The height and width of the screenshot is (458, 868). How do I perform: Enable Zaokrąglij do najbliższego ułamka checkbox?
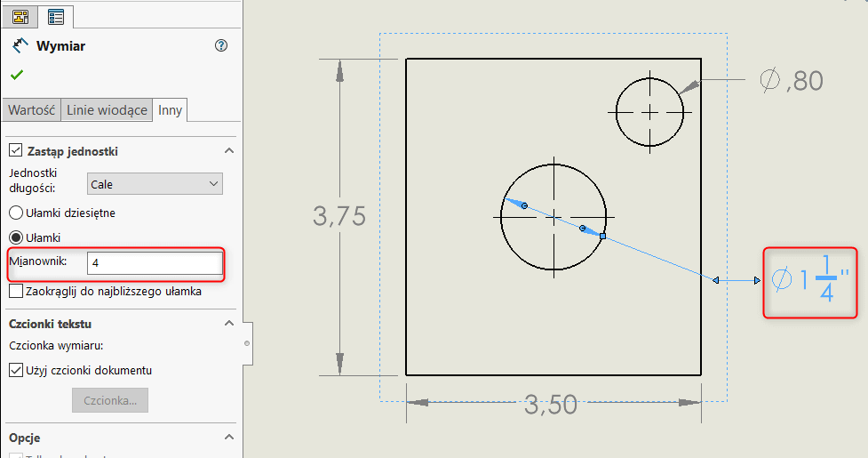coord(16,292)
